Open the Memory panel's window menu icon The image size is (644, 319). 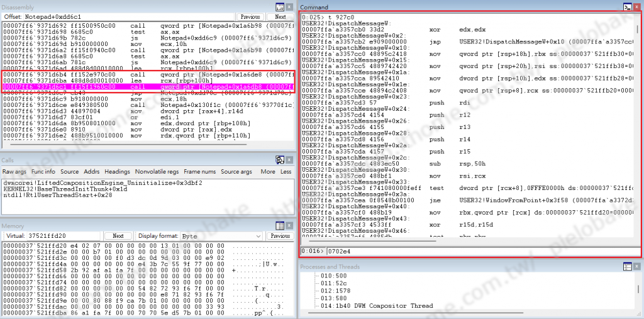pyautogui.click(x=280, y=226)
